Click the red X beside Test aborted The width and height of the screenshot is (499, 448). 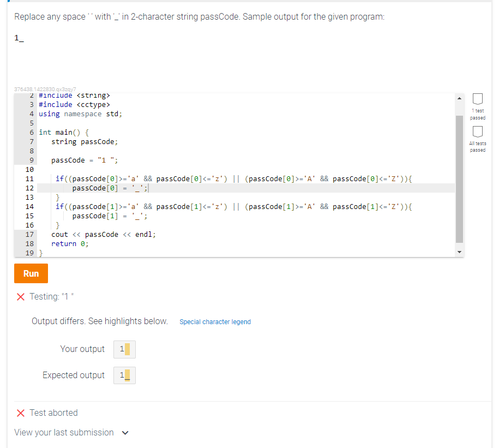[20, 413]
